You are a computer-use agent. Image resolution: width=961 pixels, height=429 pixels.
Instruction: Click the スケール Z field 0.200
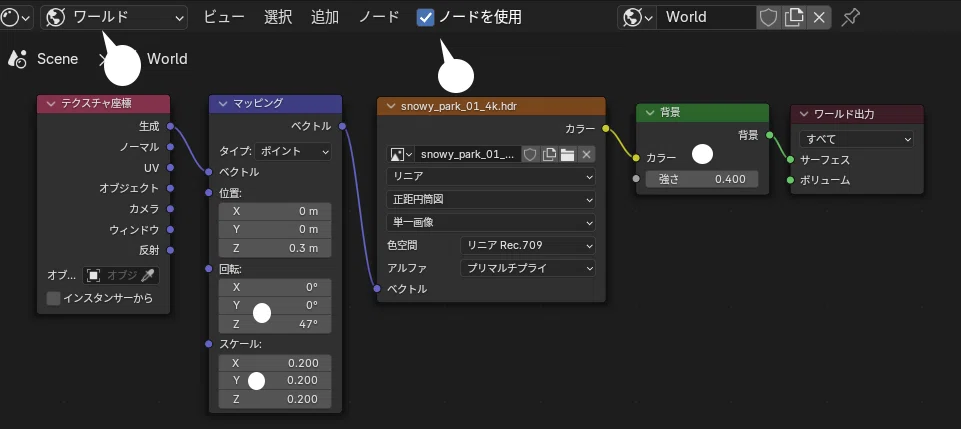(x=275, y=400)
